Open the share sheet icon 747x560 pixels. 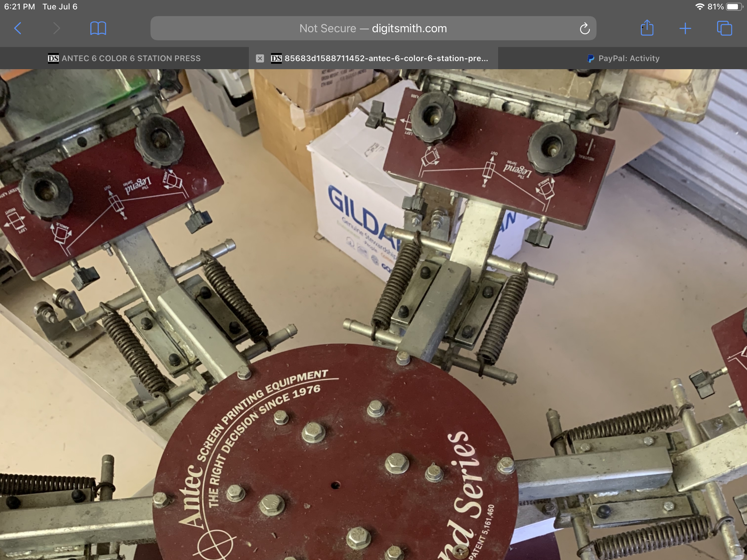coord(647,28)
